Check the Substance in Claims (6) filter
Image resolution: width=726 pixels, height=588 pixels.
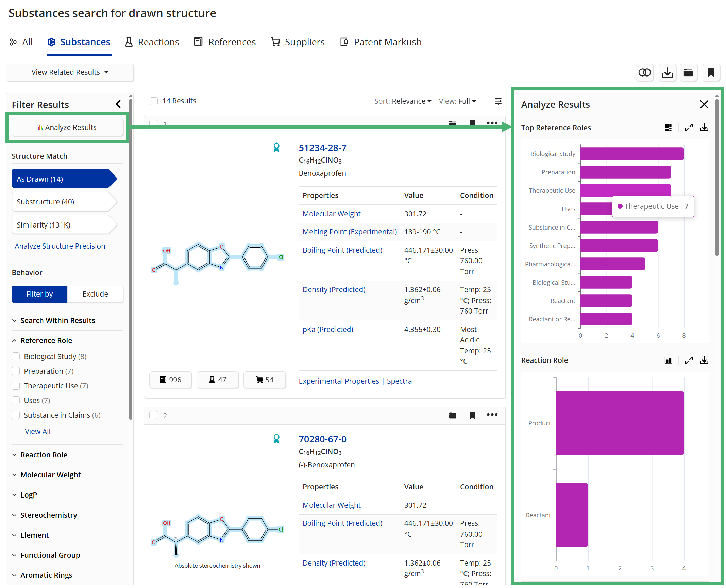(x=16, y=415)
